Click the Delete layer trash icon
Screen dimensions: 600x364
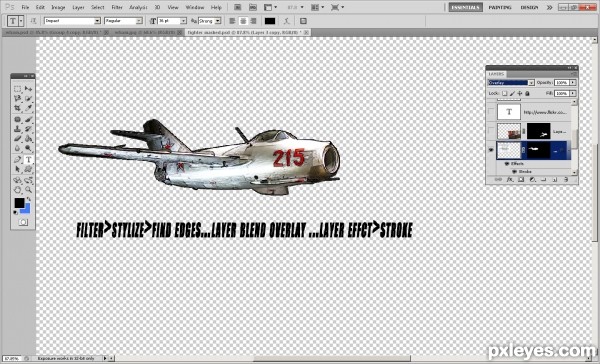566,180
